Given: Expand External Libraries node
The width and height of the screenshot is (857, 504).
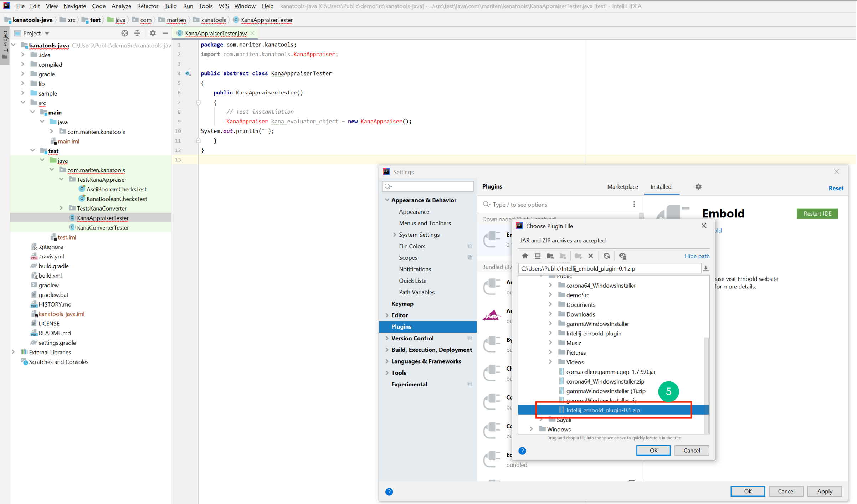Looking at the screenshot, I should coord(13,352).
